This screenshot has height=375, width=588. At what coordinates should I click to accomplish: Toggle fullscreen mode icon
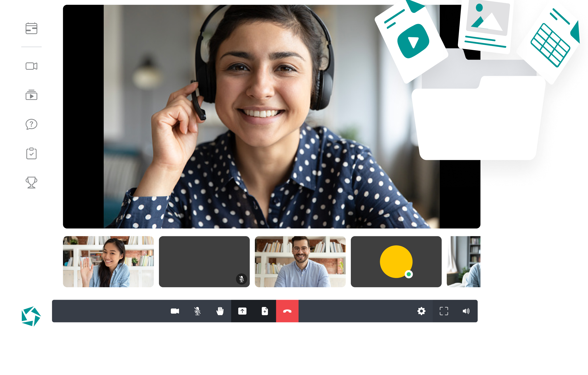tap(444, 311)
